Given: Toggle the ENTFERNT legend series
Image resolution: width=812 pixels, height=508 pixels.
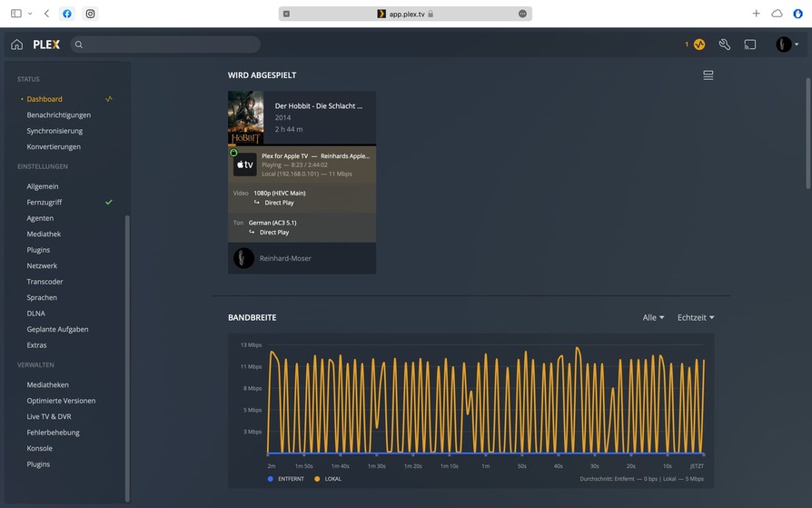Looking at the screenshot, I should pyautogui.click(x=286, y=479).
